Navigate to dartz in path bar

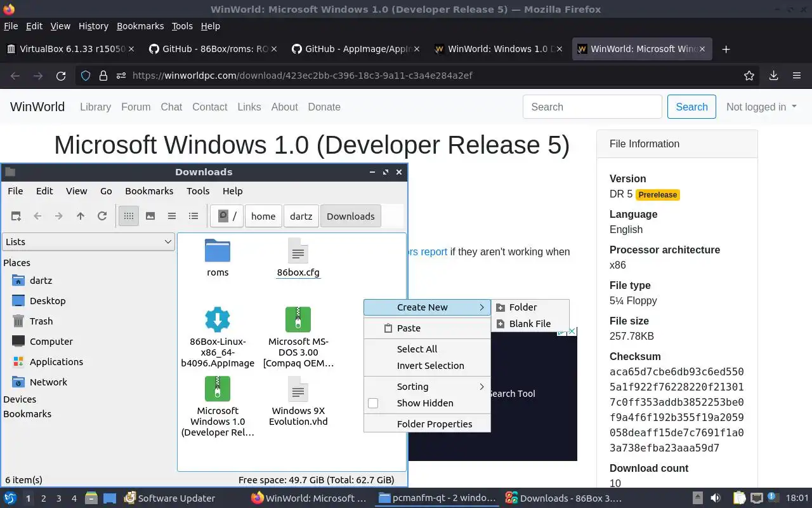pyautogui.click(x=301, y=216)
